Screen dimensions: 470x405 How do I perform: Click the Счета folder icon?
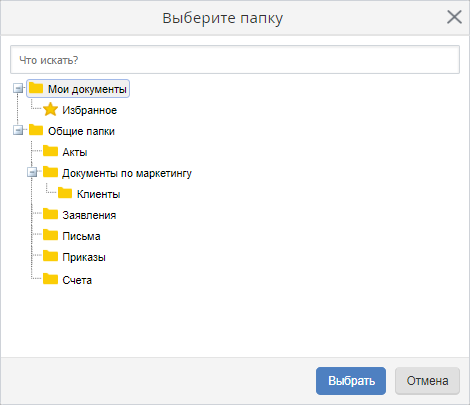[x=50, y=279]
